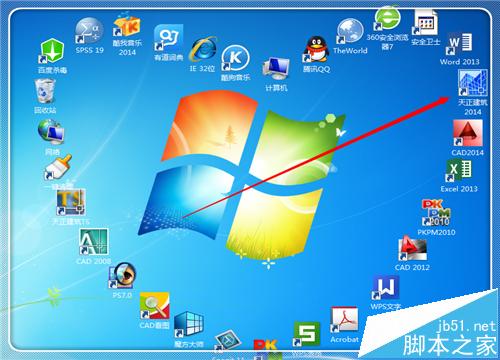Image resolution: width=500 pixels, height=360 pixels.
Task: Open 360安全浏览器 7 shortcut
Action: coord(387,18)
